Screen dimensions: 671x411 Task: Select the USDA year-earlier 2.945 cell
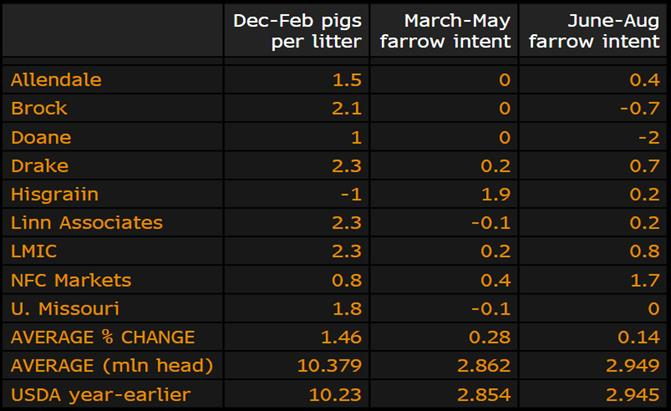pyautogui.click(x=636, y=394)
